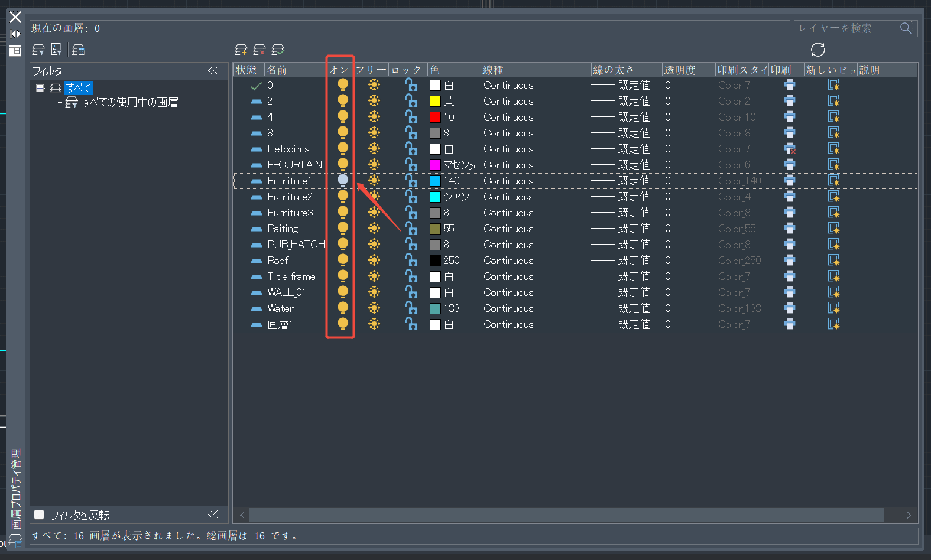Click transparency value 0 of Paiting layer
The width and height of the screenshot is (931, 560).
click(x=668, y=229)
